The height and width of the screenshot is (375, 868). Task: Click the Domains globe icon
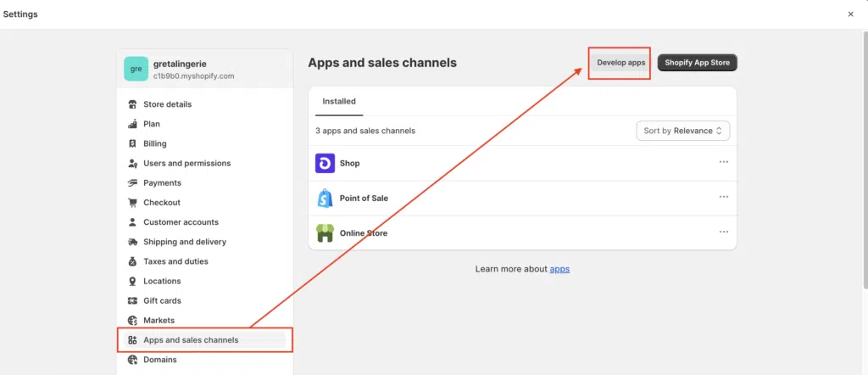click(x=132, y=360)
